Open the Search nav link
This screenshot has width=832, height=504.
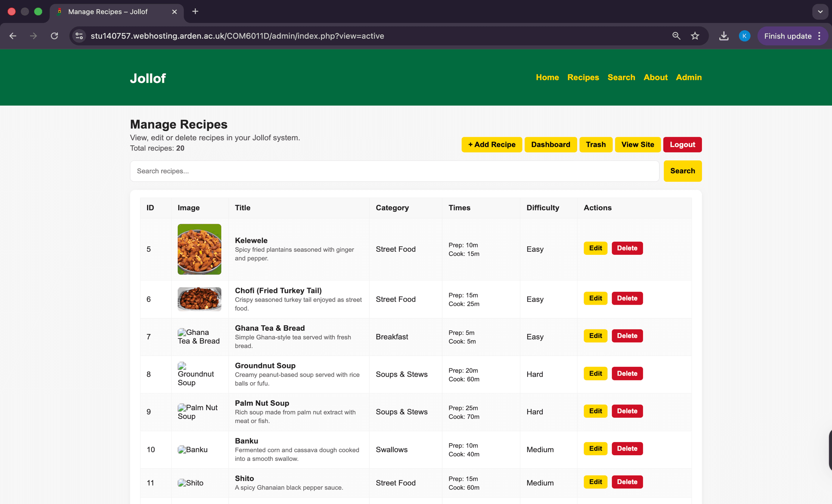[x=621, y=77]
